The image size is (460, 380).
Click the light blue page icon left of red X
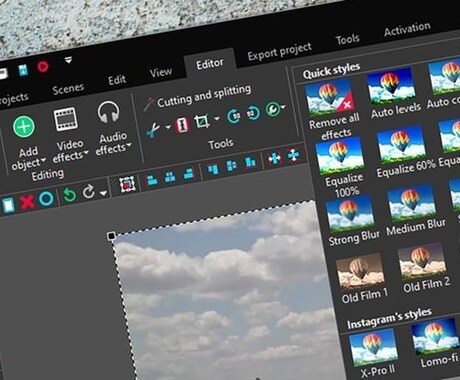8,205
